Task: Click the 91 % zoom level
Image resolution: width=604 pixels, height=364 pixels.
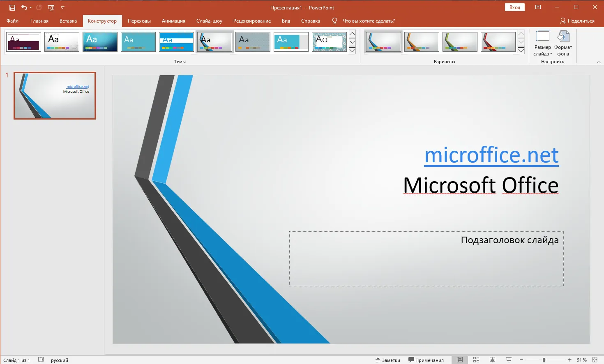Action: [581, 360]
